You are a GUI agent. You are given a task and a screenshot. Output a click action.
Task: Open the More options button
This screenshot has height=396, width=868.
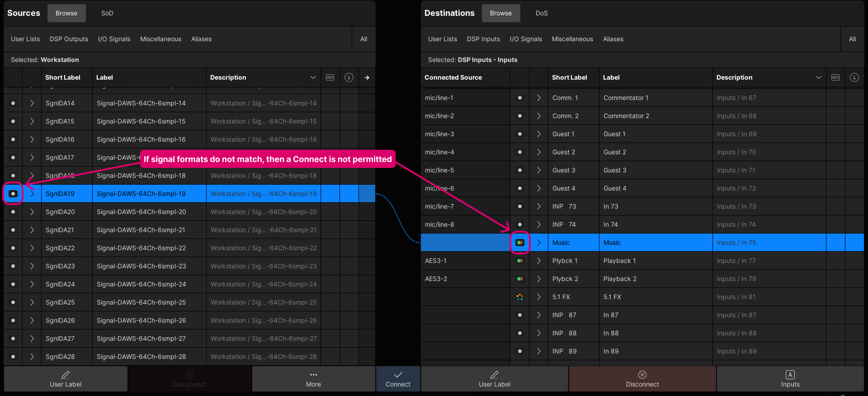tap(313, 379)
